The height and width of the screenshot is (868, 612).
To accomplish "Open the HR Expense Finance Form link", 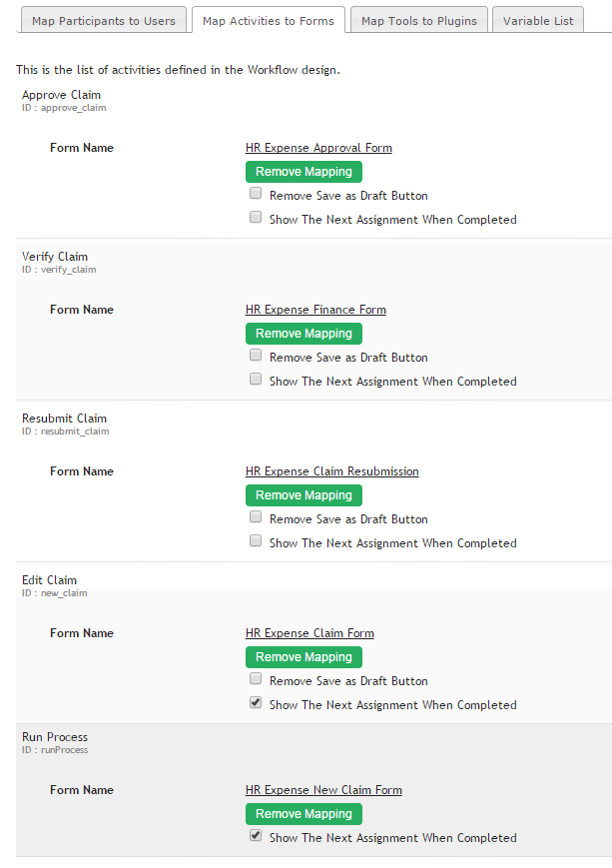I will pos(315,310).
